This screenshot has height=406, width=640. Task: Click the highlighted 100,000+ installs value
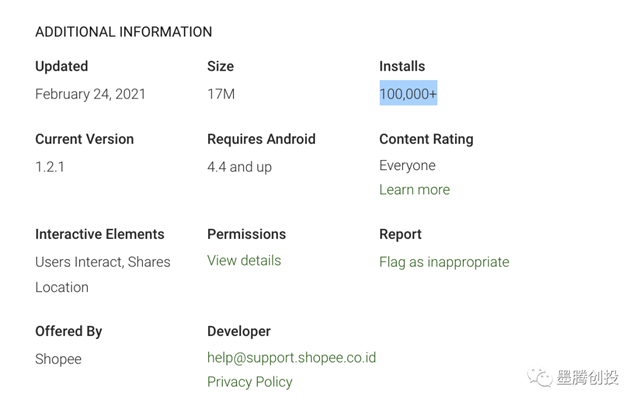408,94
